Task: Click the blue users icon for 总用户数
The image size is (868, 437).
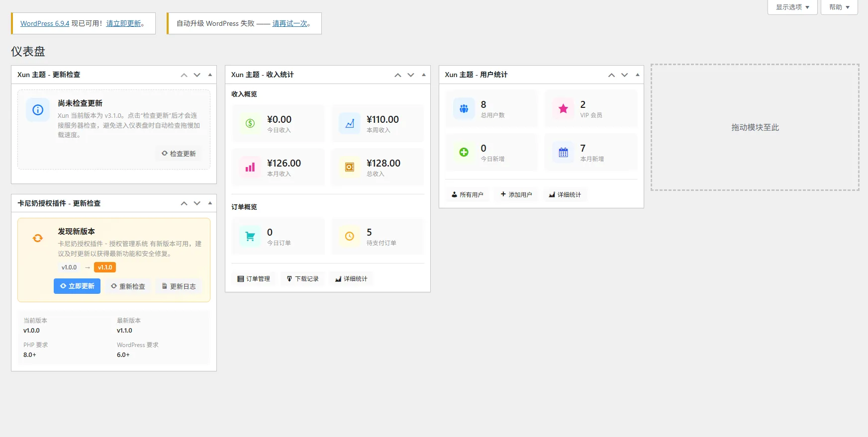Action: click(464, 109)
